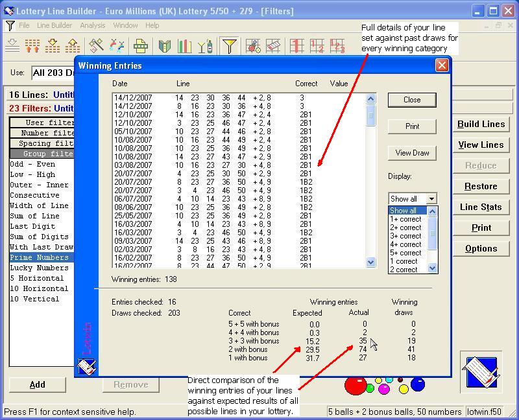Screen dimensions: 519x420
Task: Click the green printer-style toolbar icon
Action: click(141, 46)
